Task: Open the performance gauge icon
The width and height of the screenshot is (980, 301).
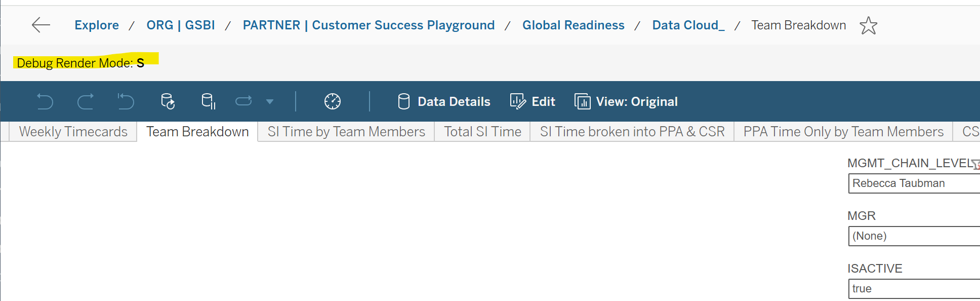Action: tap(333, 102)
